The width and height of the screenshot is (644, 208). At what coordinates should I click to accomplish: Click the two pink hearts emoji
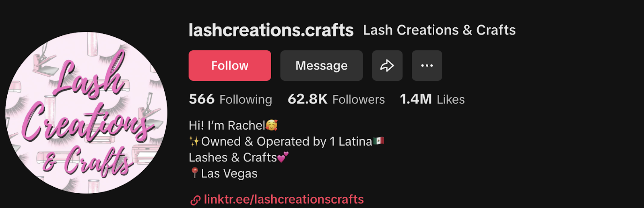[x=283, y=157]
